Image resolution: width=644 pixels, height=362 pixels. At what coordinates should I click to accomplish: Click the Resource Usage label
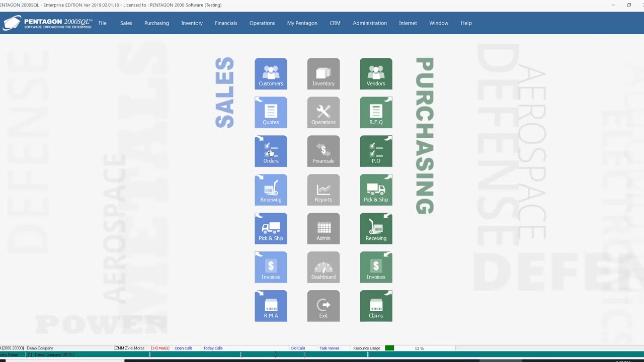pos(367,348)
